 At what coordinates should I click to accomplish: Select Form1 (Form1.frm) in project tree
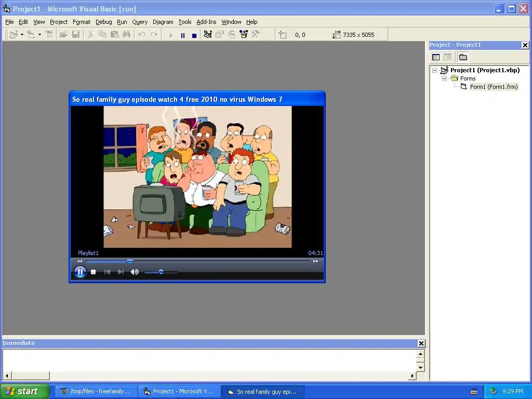[494, 87]
